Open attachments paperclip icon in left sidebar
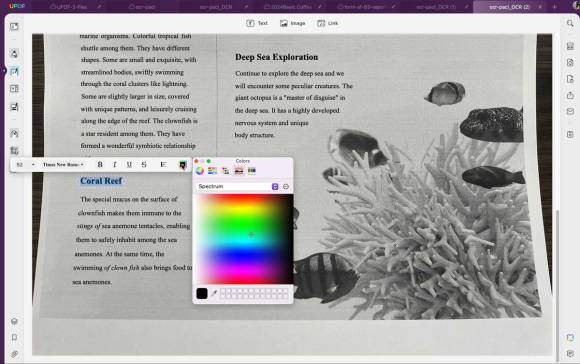The width and height of the screenshot is (580, 364). click(x=14, y=354)
